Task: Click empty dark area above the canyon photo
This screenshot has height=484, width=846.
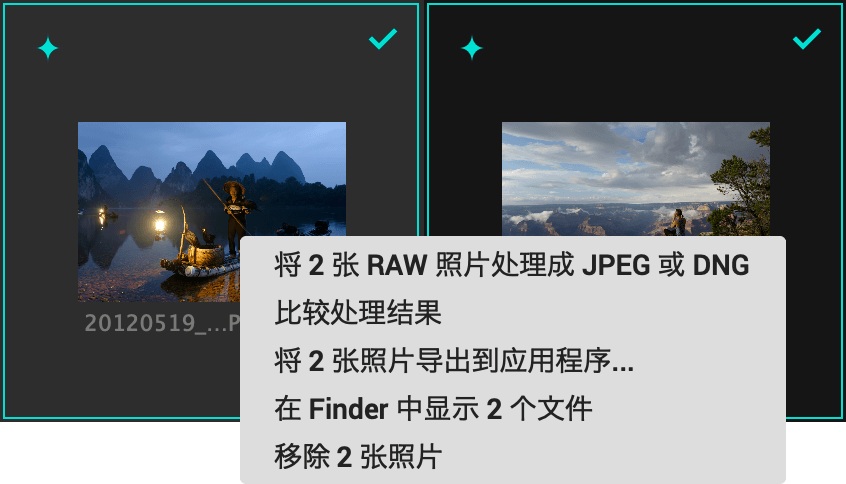Action: (x=636, y=81)
